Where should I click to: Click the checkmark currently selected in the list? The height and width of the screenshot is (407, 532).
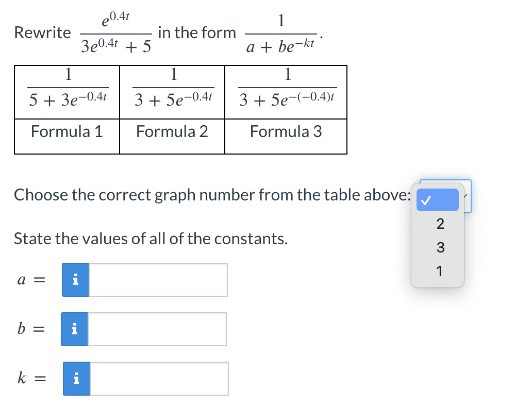(437, 199)
